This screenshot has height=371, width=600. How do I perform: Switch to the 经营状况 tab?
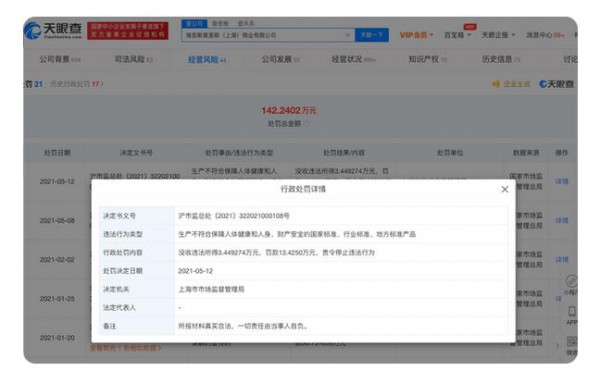tap(354, 59)
